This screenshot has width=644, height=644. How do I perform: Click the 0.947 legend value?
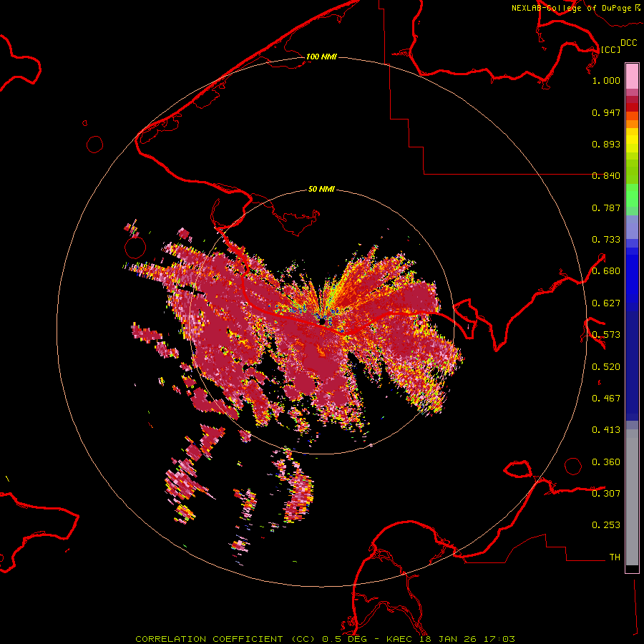[x=606, y=112]
